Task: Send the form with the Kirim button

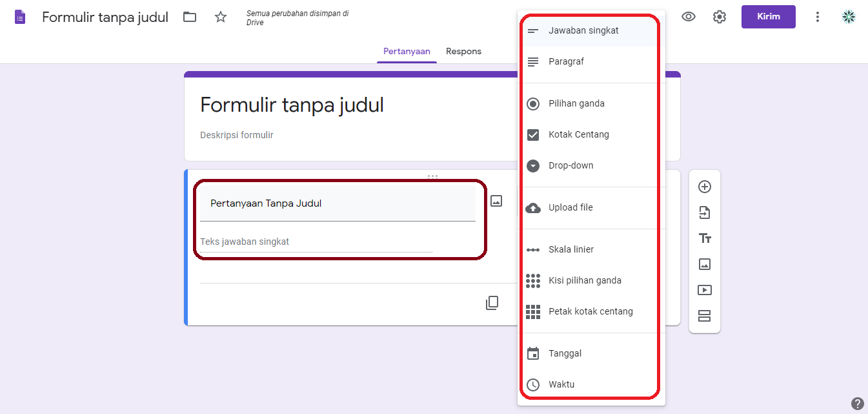Action: point(768,16)
